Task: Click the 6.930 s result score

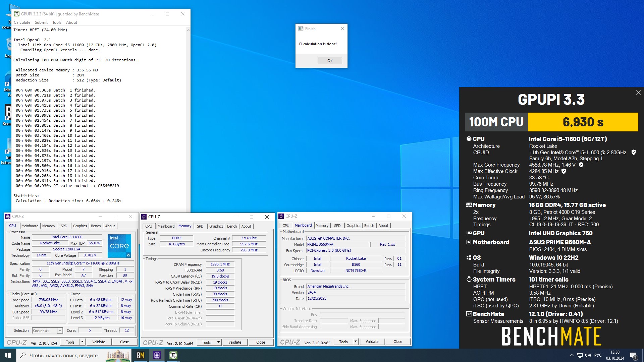Action: [x=583, y=122]
